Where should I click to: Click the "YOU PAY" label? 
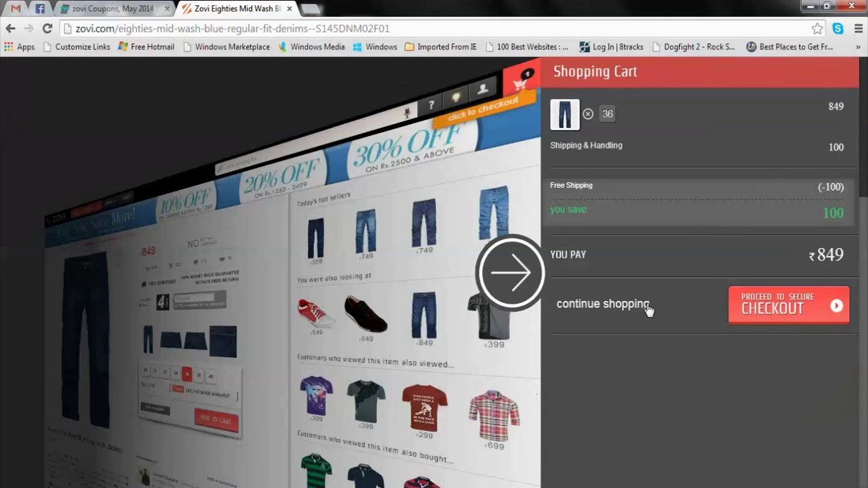(568, 255)
